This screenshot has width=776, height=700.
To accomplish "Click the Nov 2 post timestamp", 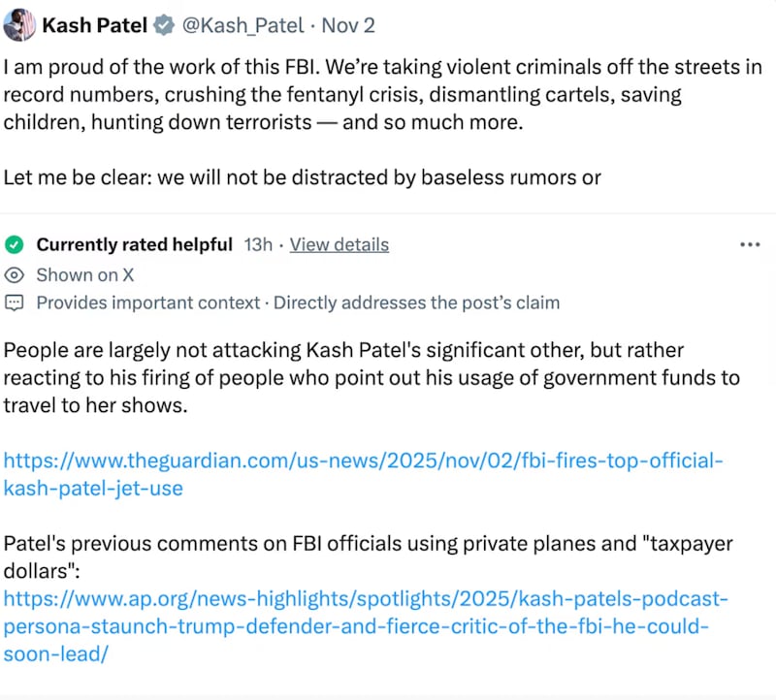I will [x=347, y=25].
